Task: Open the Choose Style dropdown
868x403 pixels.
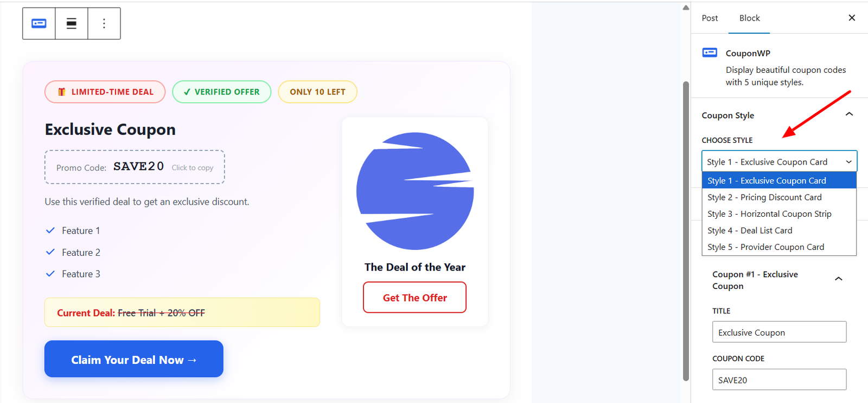Action: pos(778,161)
